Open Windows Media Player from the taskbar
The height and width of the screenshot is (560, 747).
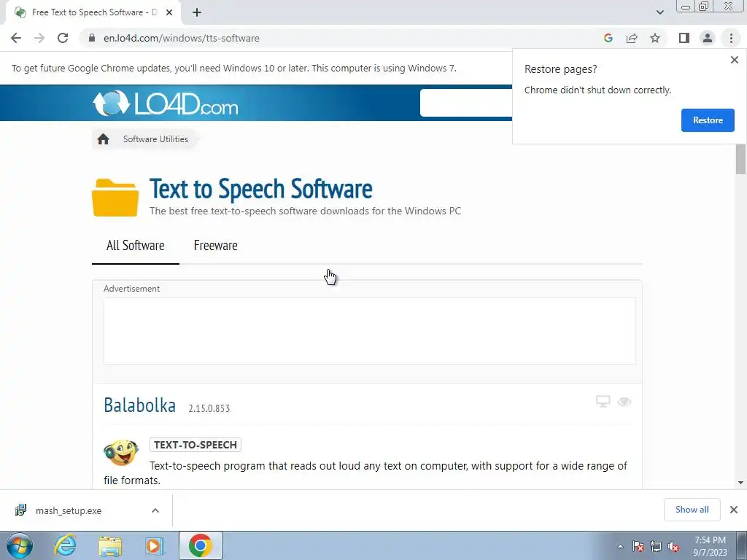tap(155, 546)
